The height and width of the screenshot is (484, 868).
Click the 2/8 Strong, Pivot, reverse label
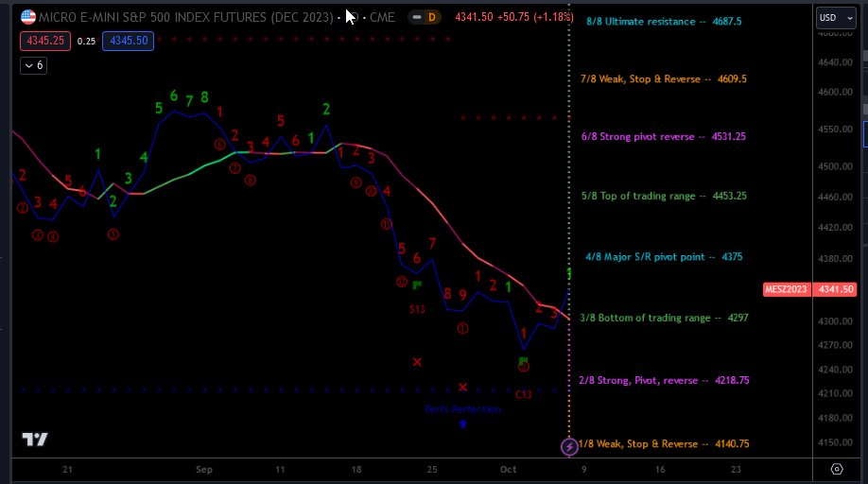pos(664,381)
